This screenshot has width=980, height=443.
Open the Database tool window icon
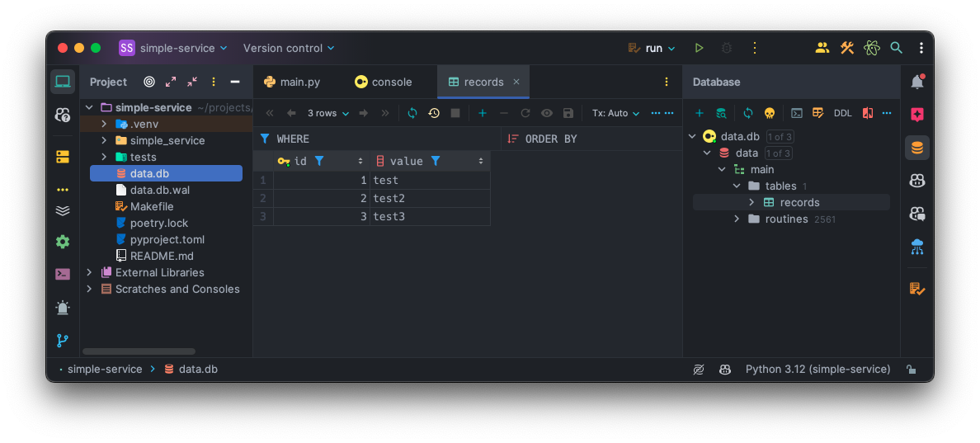pyautogui.click(x=916, y=148)
